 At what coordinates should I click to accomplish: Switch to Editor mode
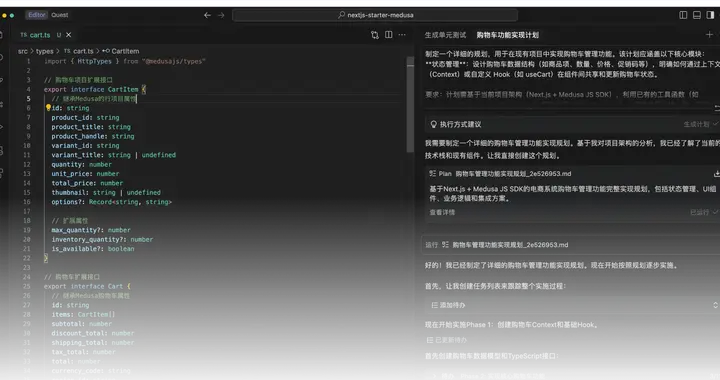[37, 15]
